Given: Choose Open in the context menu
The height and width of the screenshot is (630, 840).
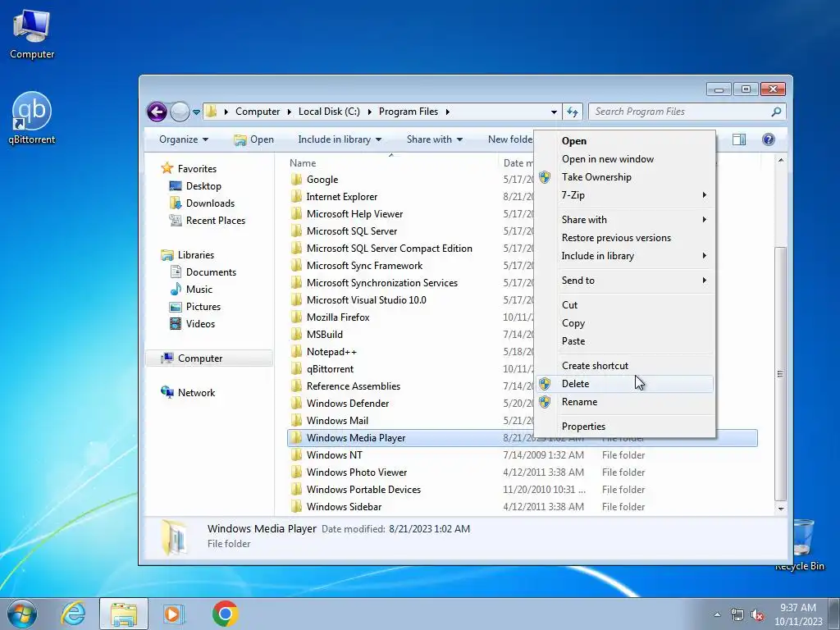Looking at the screenshot, I should [x=624, y=141].
